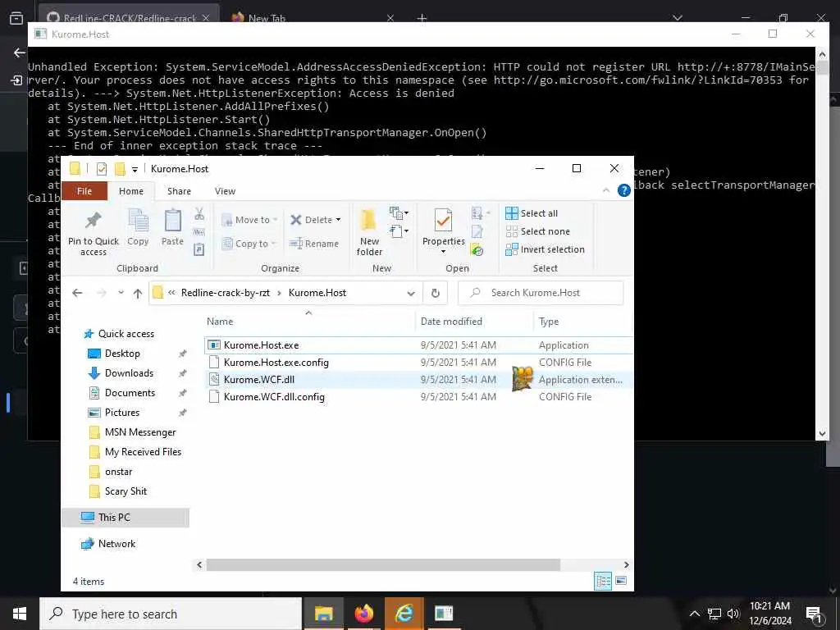The height and width of the screenshot is (630, 840).
Task: Show hidden system tray icons
Action: 694,614
